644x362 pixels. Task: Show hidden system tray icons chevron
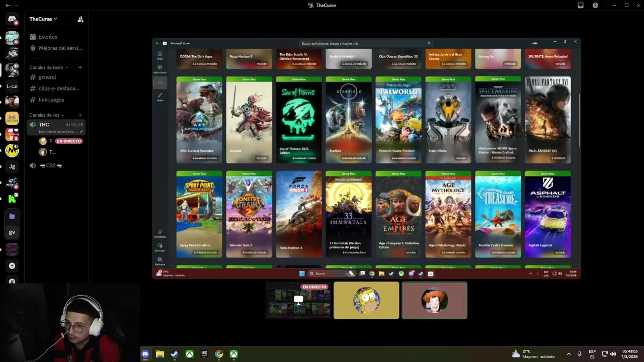[x=569, y=354]
